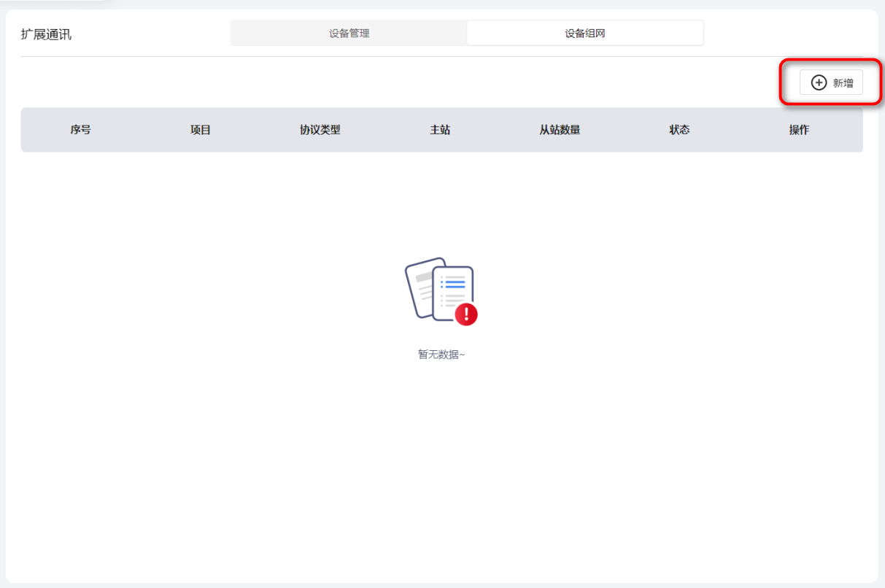Click the 扩展通讯 page title
This screenshot has width=885, height=588.
coord(46,34)
